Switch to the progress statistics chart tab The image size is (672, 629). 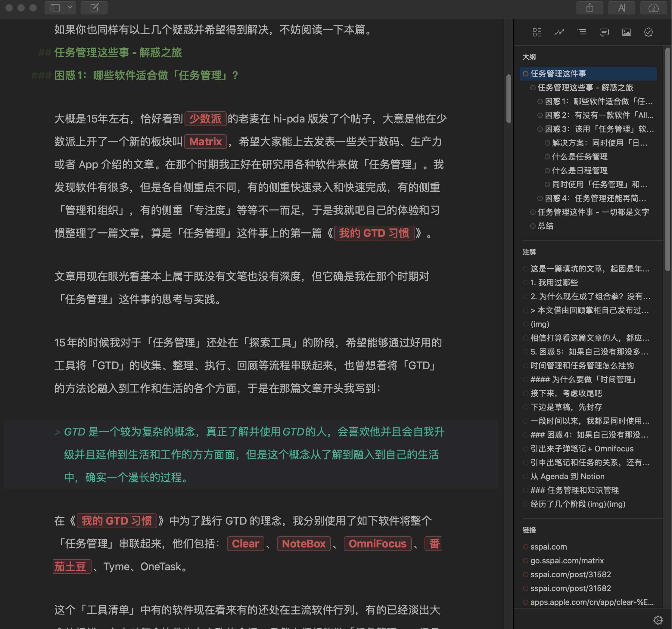[x=559, y=33]
